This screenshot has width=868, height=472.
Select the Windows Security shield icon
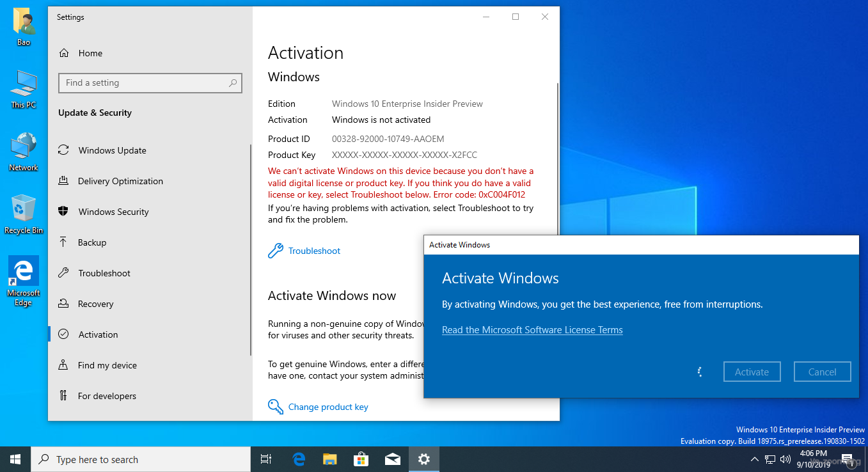pyautogui.click(x=63, y=212)
